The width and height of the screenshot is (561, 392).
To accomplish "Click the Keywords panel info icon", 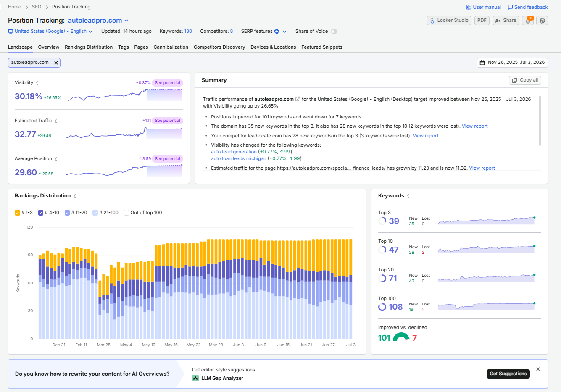I will (x=408, y=196).
